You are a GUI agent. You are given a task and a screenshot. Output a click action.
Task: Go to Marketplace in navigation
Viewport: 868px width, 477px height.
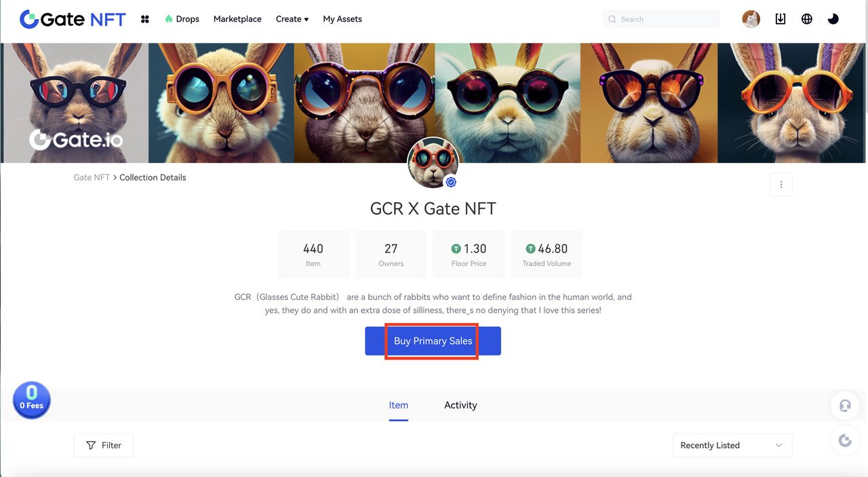pos(237,19)
